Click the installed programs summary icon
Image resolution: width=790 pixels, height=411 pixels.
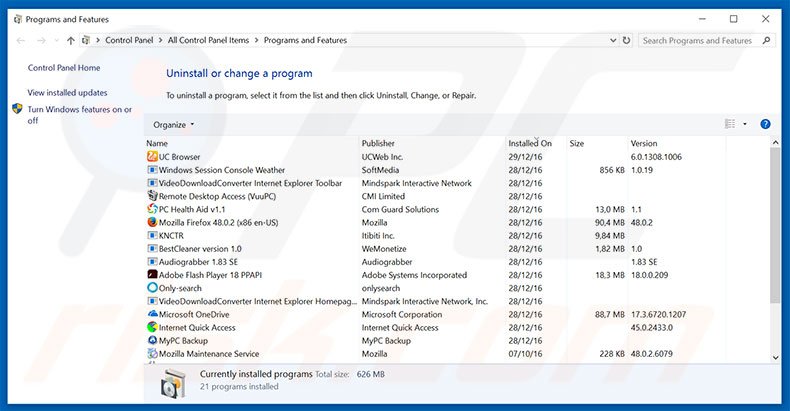pos(173,384)
